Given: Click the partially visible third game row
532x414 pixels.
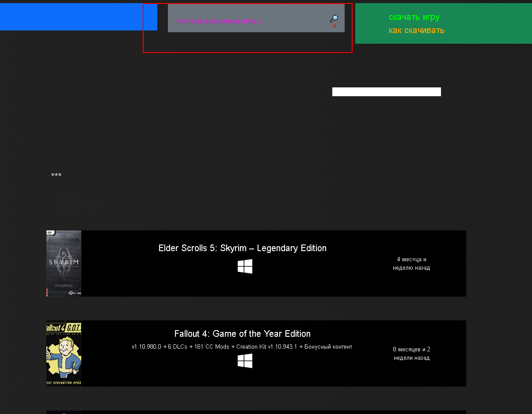Looking at the screenshot, I should 256,412.
